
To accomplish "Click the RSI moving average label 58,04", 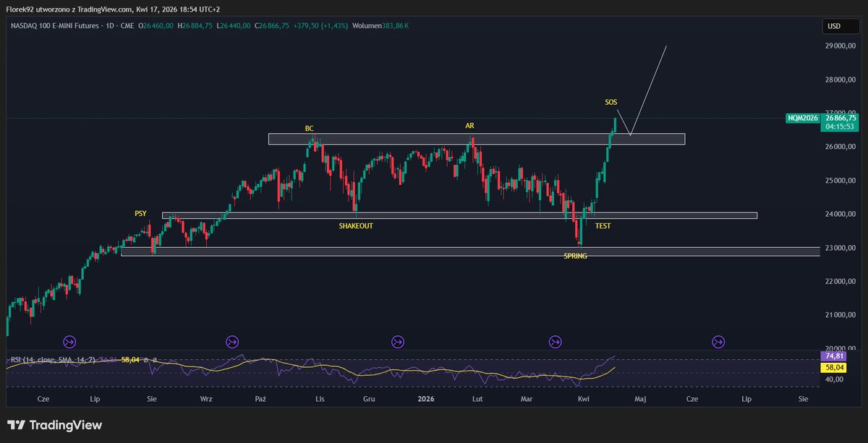I will 834,367.
